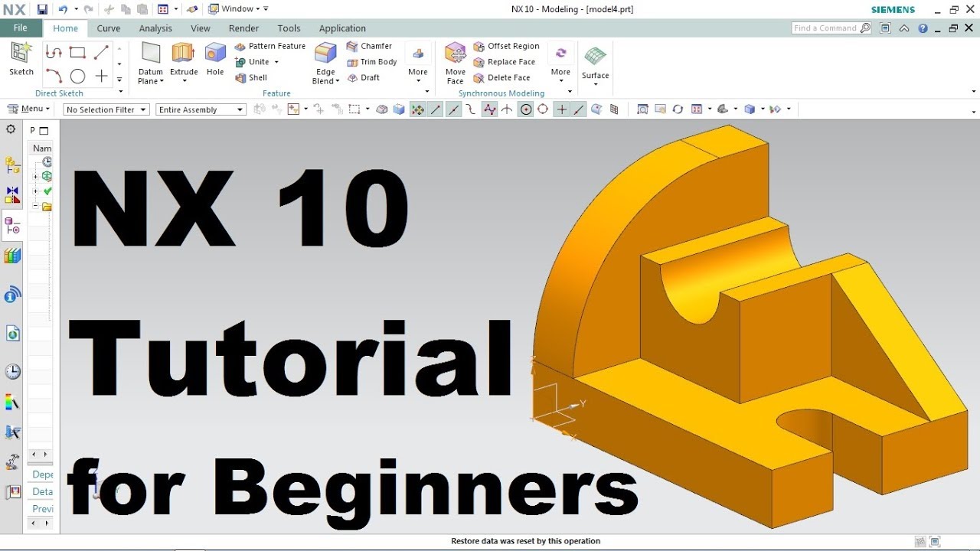Open the History clock sidebar tab
Screen dimensions: 980x551
click(12, 371)
